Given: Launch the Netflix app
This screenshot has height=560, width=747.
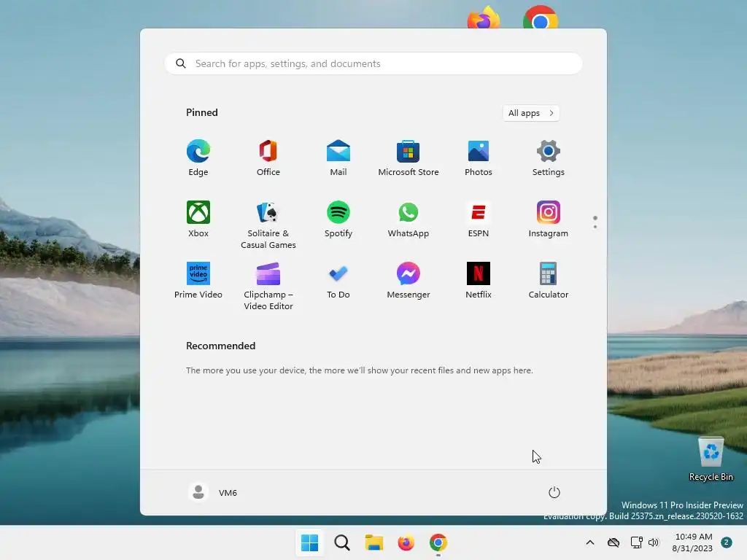Looking at the screenshot, I should click(479, 281).
